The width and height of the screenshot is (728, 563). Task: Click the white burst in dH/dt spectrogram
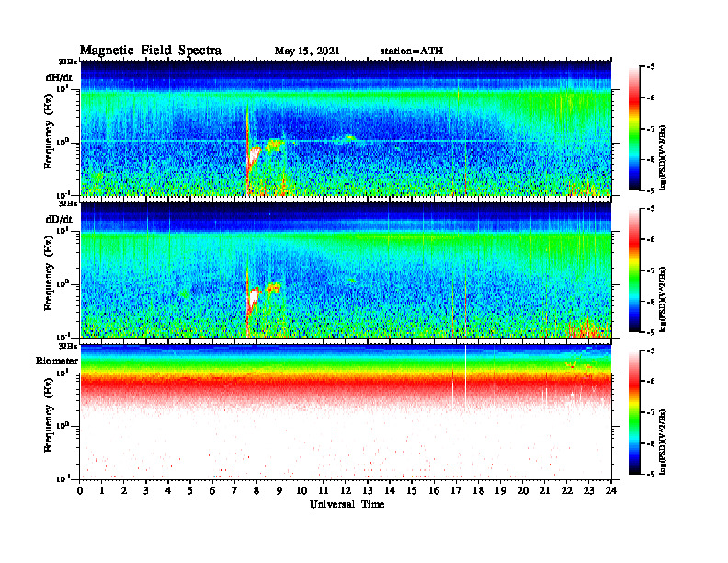(254, 155)
